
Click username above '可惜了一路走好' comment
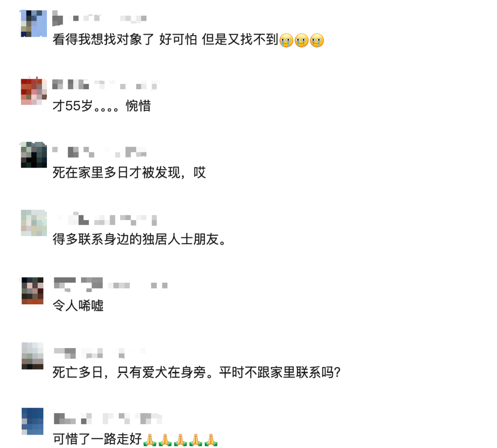point(108,419)
